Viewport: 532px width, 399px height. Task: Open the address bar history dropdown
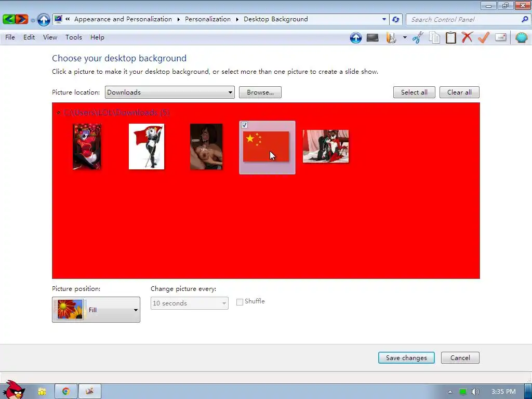point(384,19)
